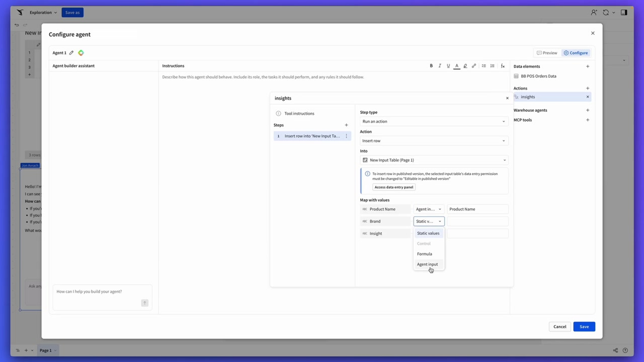Choose Formula from dropdown list
Screen dimensions: 644x362
(428, 254)
